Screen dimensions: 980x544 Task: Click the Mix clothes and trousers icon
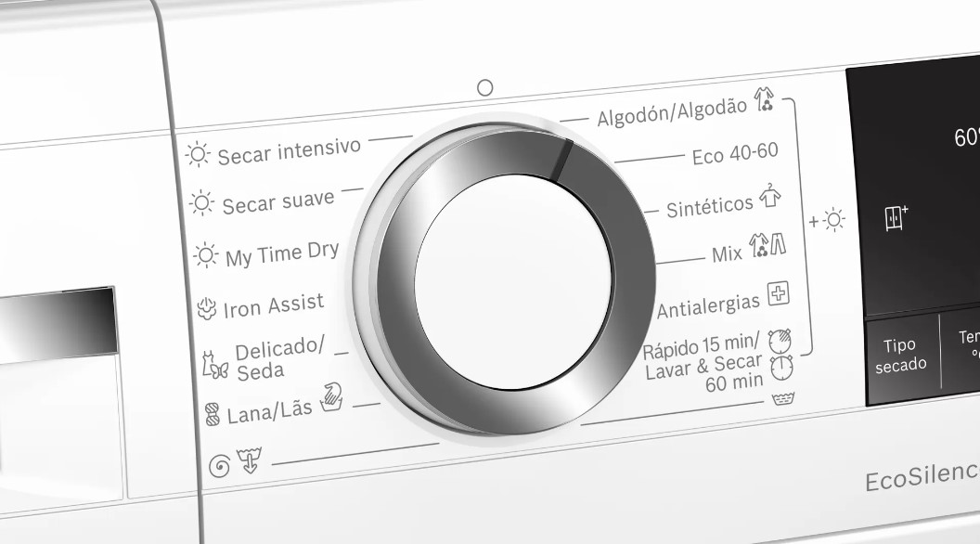pyautogui.click(x=767, y=245)
